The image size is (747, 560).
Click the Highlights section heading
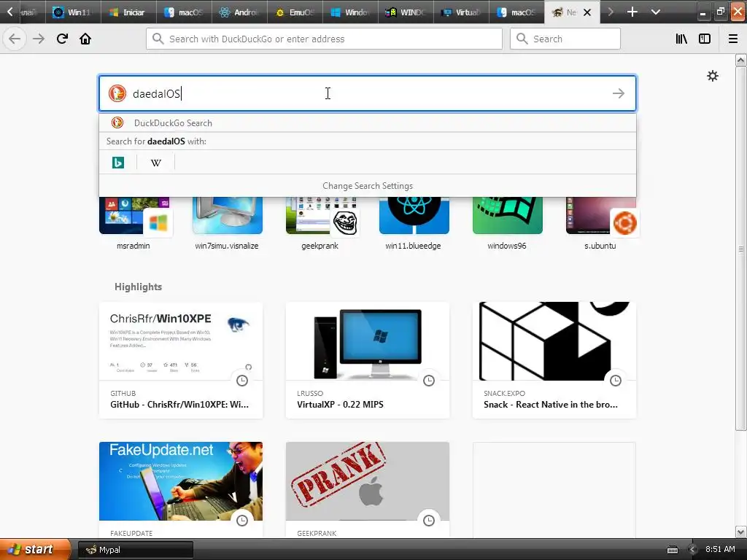[x=138, y=287]
